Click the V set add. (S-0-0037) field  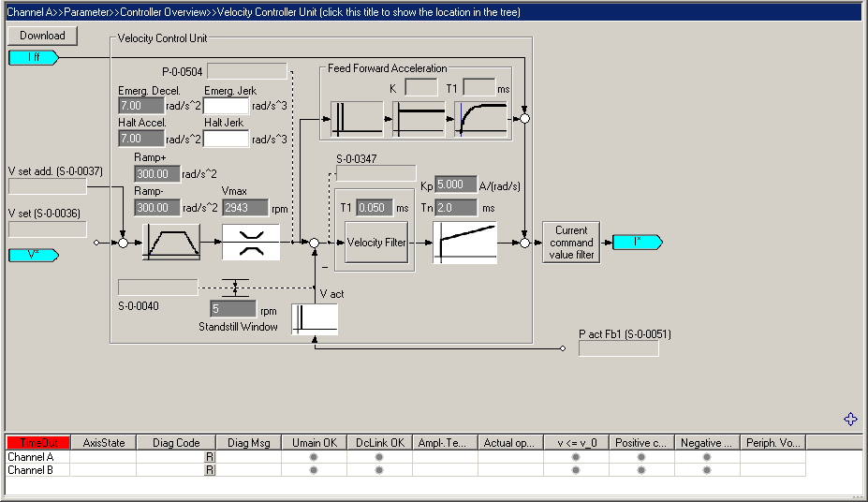48,186
